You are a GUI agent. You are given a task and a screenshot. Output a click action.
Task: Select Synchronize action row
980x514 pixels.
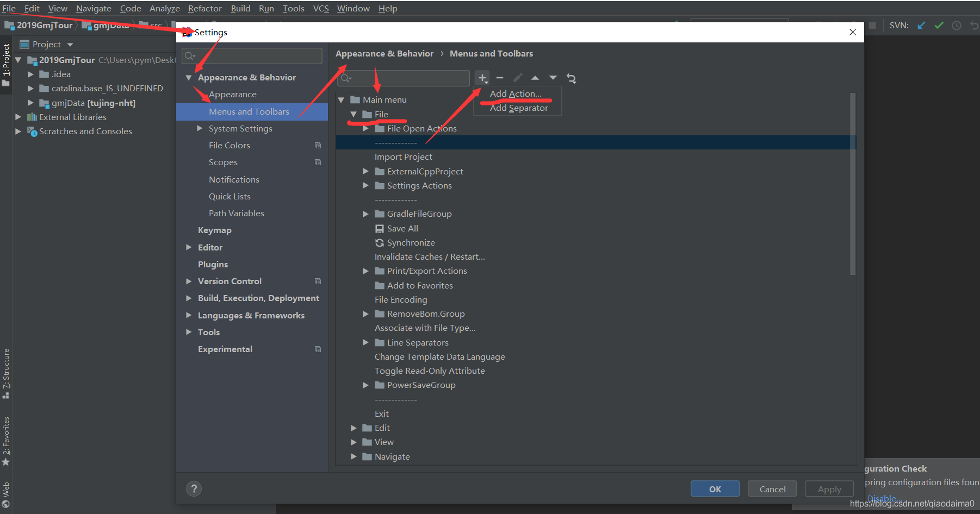click(411, 242)
